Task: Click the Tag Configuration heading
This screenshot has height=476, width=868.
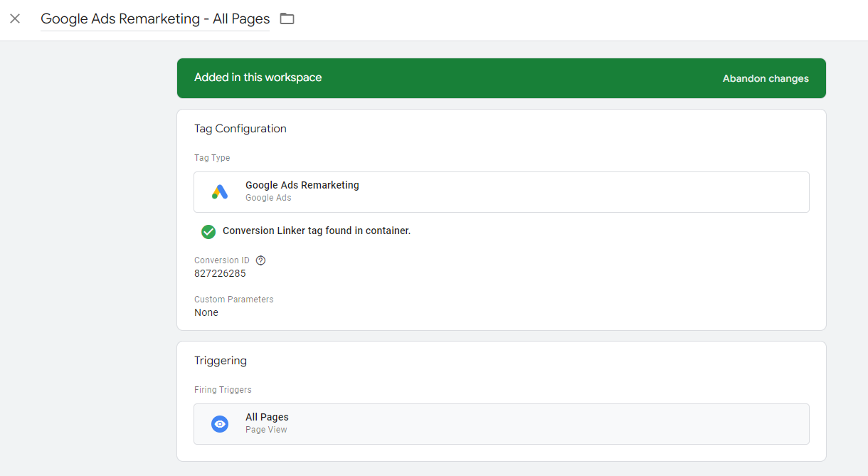Action: [x=240, y=129]
